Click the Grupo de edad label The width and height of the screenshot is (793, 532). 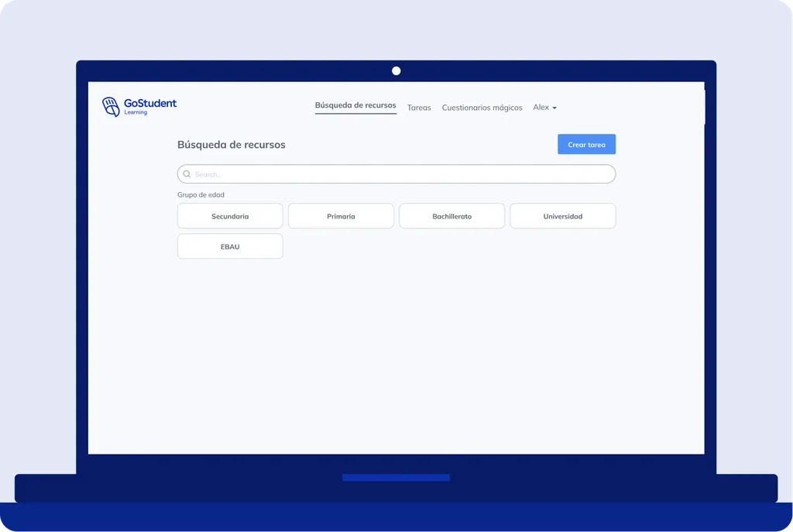pyautogui.click(x=201, y=194)
